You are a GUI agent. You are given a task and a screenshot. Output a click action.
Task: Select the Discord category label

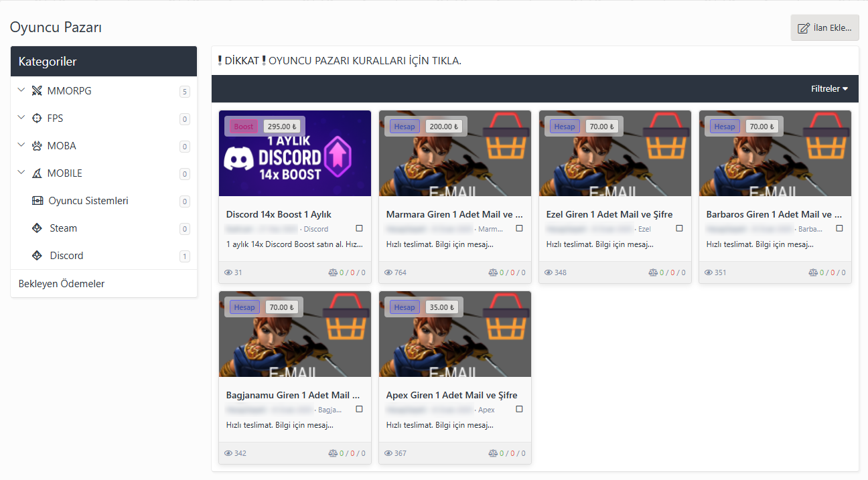point(66,256)
